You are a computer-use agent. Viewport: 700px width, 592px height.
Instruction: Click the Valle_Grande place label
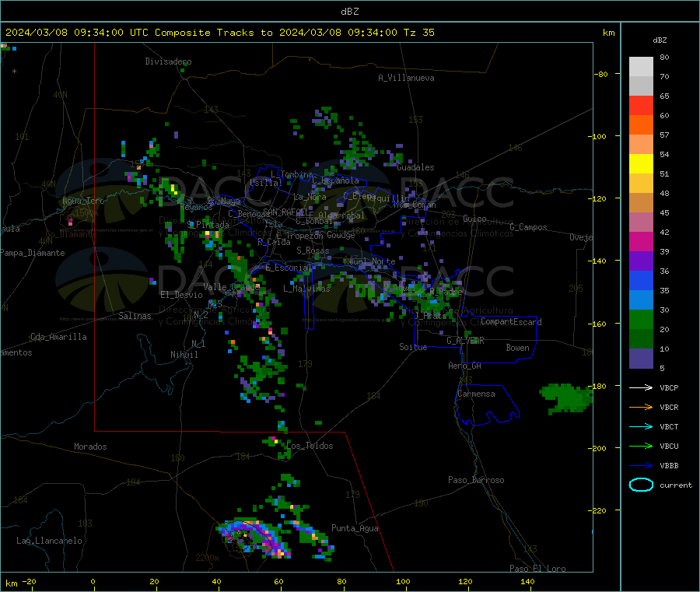pos(231,287)
